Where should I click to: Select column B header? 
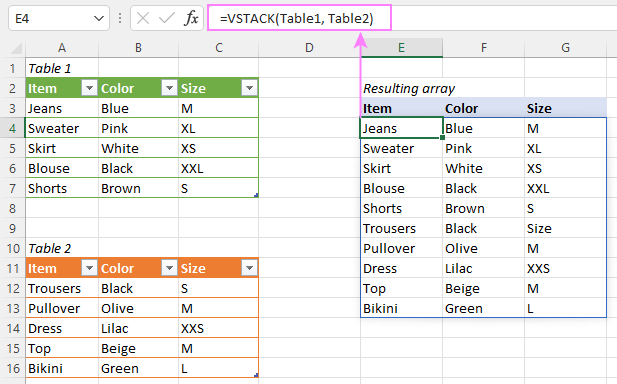[x=139, y=48]
